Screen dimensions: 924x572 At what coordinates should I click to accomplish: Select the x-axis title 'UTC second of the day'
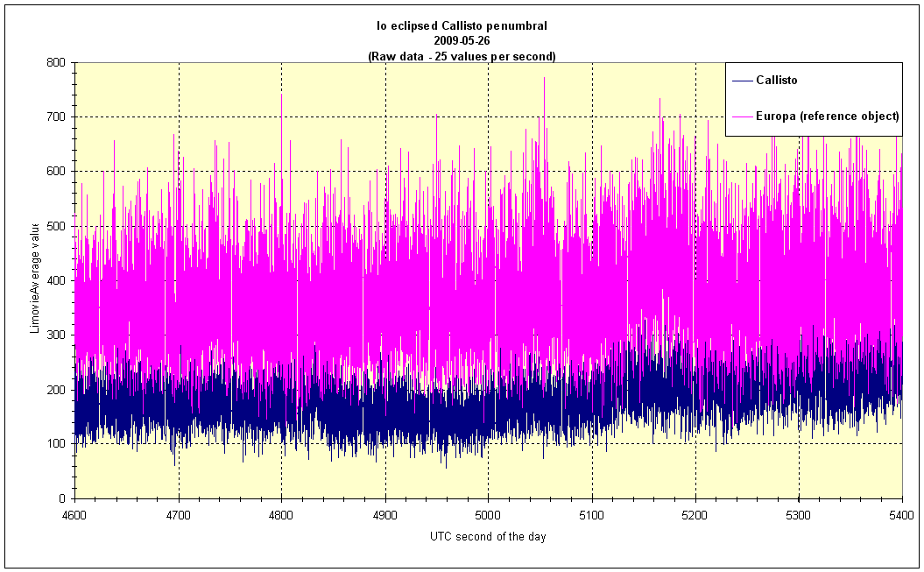(x=488, y=537)
